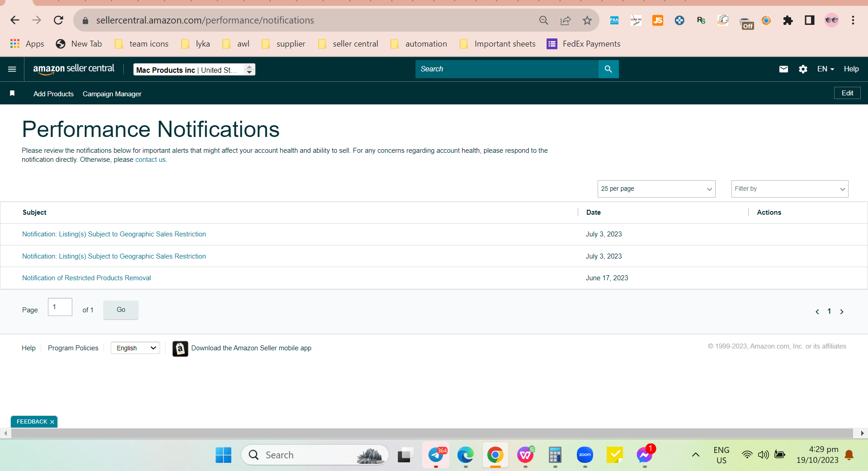Reload the current page
The height and width of the screenshot is (471, 868).
58,20
